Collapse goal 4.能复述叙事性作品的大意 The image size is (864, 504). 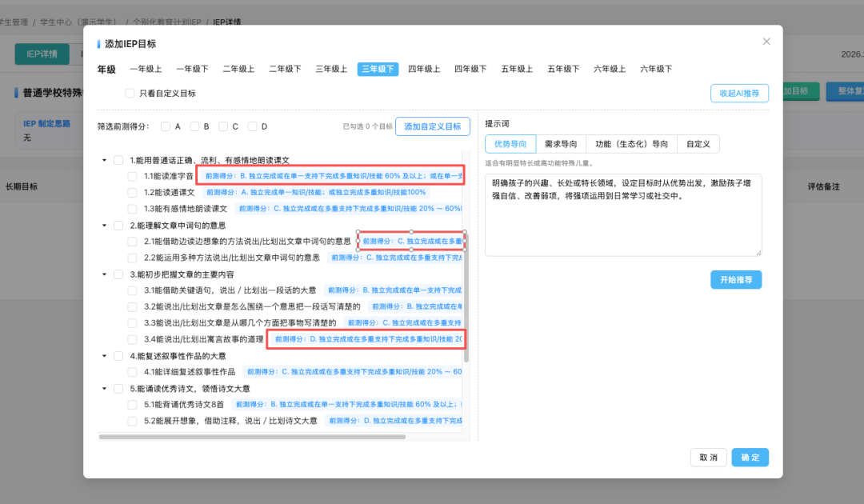coord(104,356)
